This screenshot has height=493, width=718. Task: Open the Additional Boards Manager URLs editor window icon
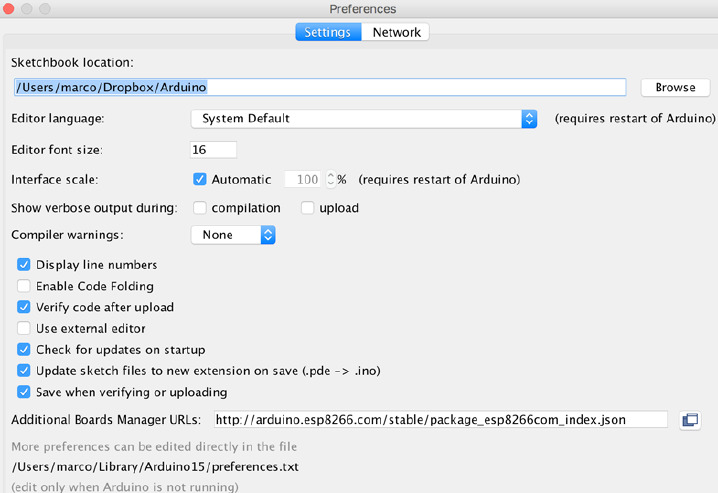[690, 419]
